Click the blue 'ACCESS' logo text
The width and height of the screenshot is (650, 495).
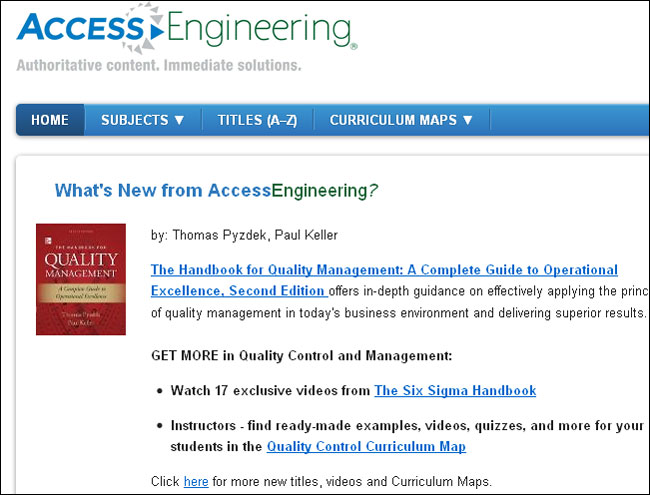coord(80,28)
